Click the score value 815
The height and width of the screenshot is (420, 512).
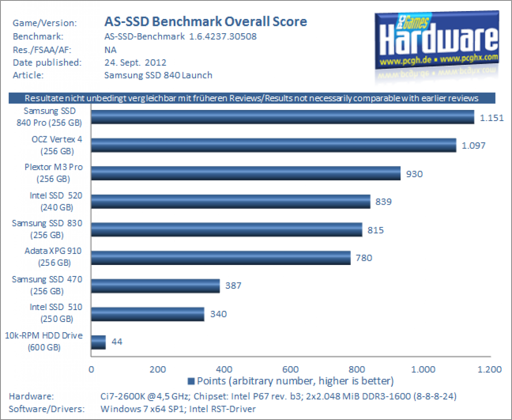tap(375, 230)
